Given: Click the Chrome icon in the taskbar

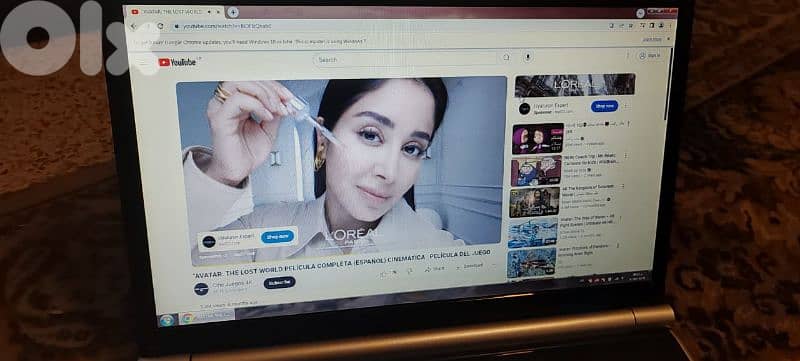Looking at the screenshot, I should [188, 318].
